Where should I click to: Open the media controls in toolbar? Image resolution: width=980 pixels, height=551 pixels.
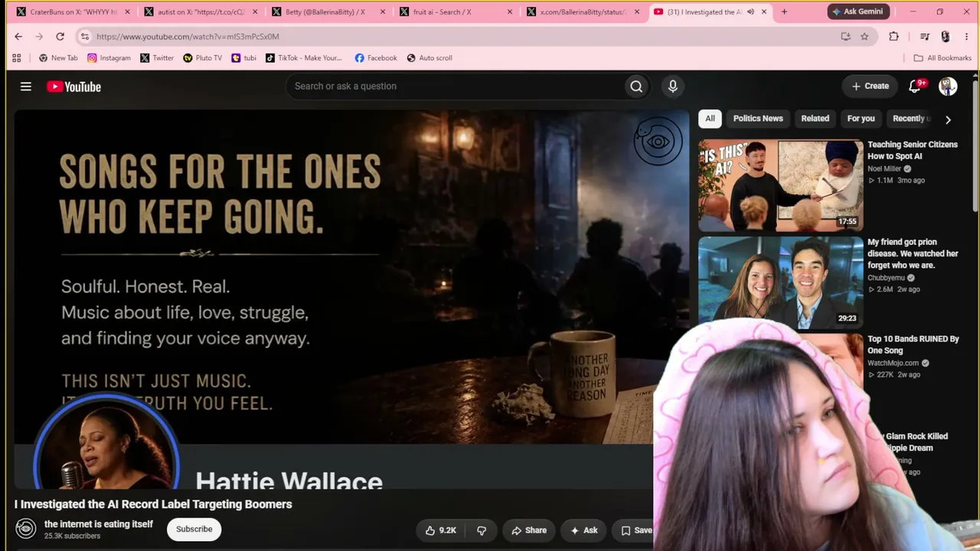[x=925, y=36]
